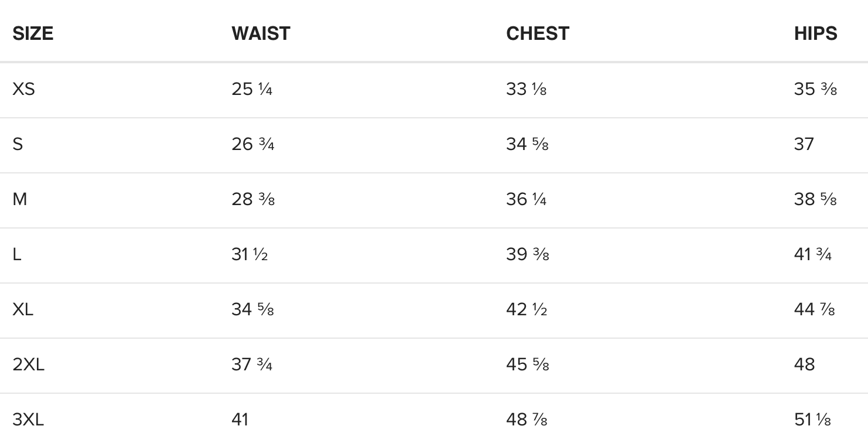Select the XS size row label

[23, 89]
